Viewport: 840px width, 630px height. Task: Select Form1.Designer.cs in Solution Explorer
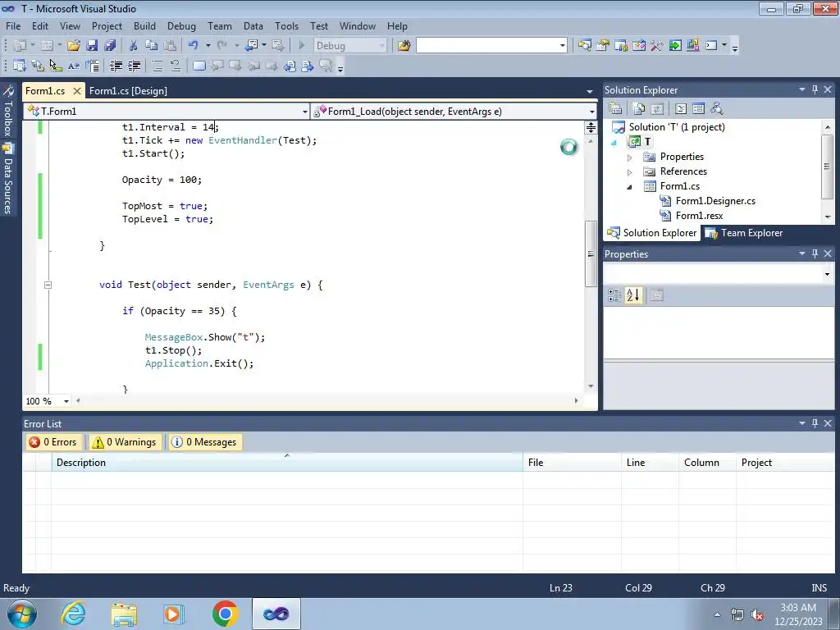point(715,201)
